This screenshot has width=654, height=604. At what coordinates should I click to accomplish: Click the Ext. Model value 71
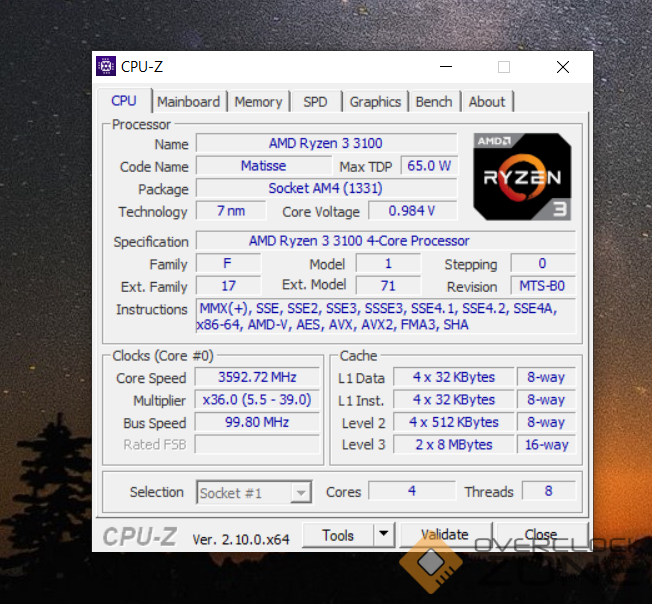[388, 286]
